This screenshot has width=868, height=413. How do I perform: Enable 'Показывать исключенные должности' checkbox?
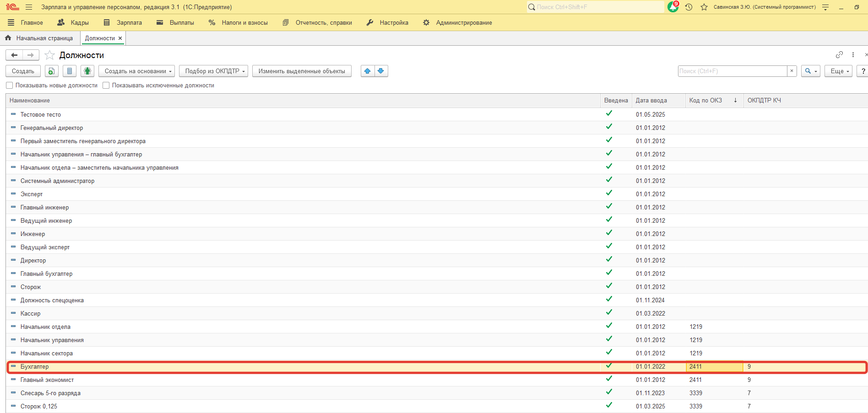pyautogui.click(x=106, y=86)
